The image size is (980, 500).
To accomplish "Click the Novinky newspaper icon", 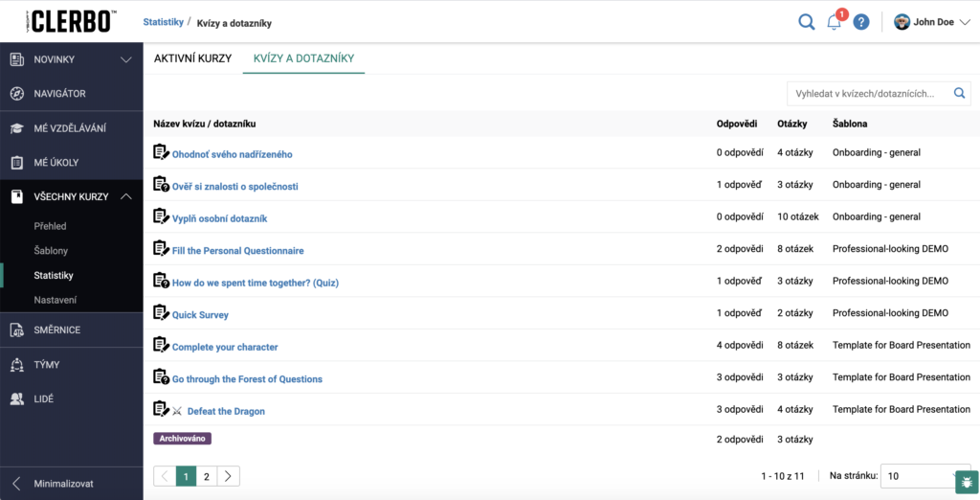I will pos(17,59).
